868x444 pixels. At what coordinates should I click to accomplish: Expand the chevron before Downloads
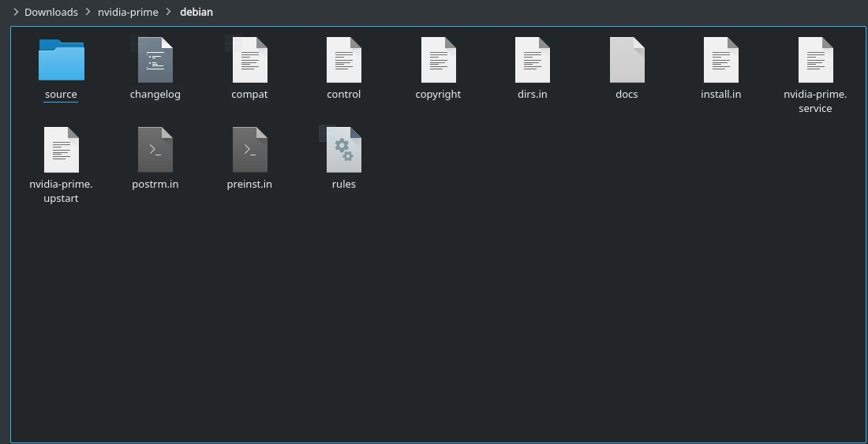click(x=16, y=12)
